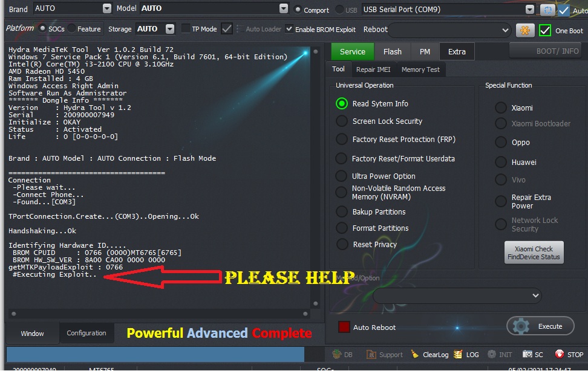
Task: Take a screenshot with the SC icon
Action: click(x=528, y=354)
